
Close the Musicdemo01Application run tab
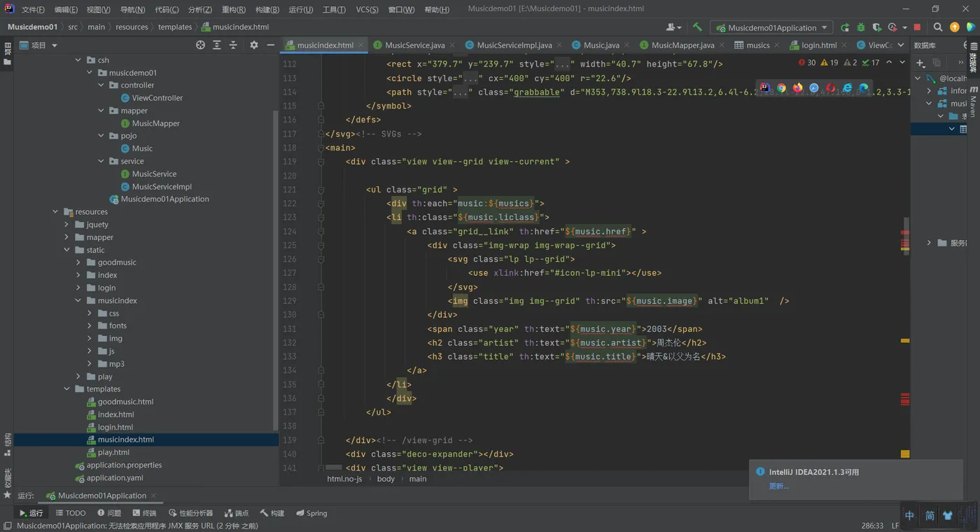[153, 496]
